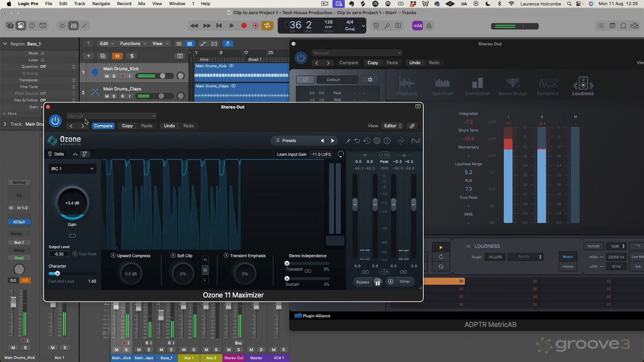Screen dimensions: 644x362
Task: Open the IRC 1 mode dropdown
Action: pos(72,169)
